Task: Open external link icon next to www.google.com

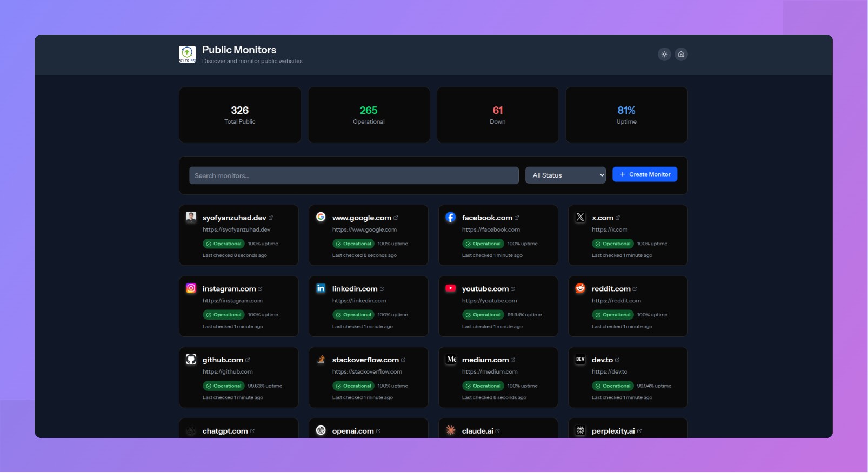Action: (396, 218)
